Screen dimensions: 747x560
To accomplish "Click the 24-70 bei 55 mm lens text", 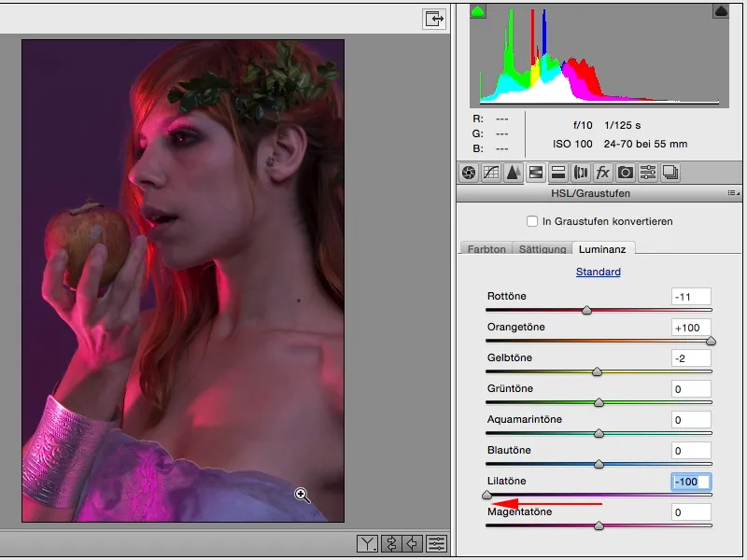I will click(645, 144).
